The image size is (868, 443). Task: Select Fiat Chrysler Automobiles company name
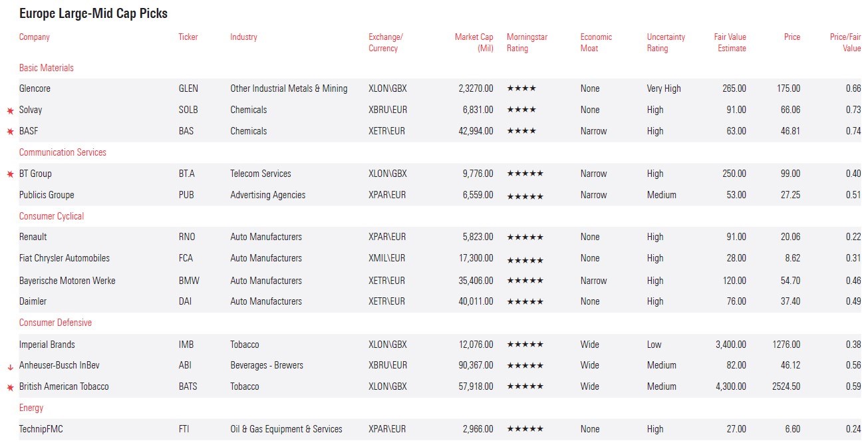click(x=65, y=258)
